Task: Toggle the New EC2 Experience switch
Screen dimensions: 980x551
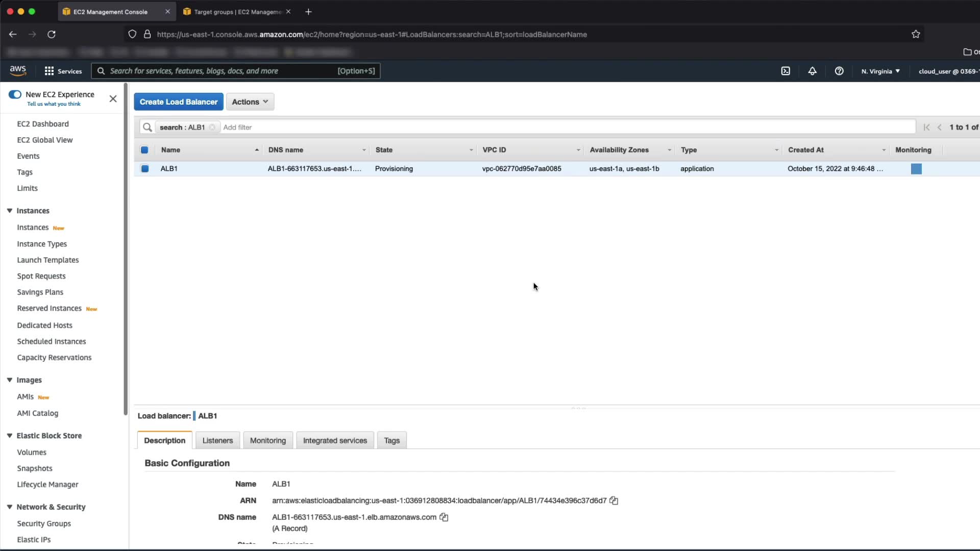Action: [15, 94]
